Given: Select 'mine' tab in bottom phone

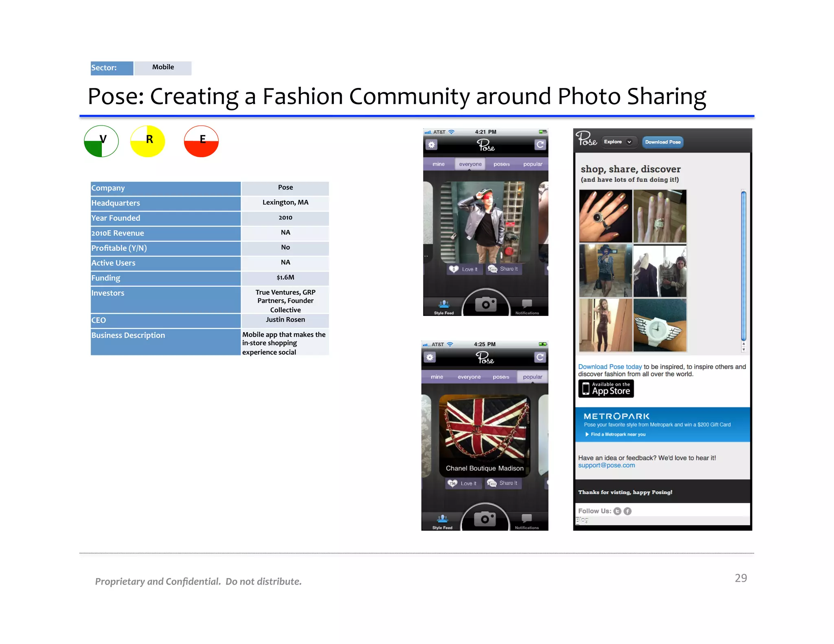Looking at the screenshot, I should pyautogui.click(x=437, y=377).
